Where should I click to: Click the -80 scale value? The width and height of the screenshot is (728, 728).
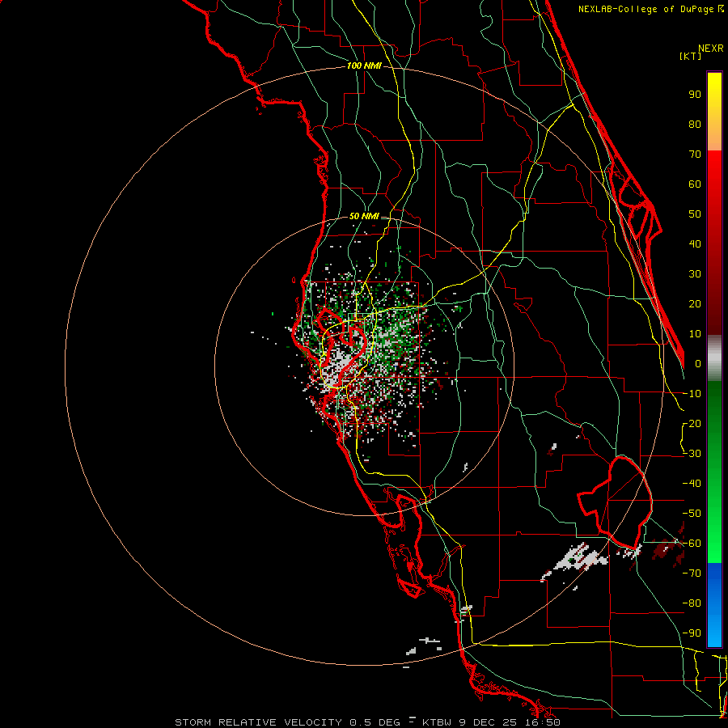692,603
